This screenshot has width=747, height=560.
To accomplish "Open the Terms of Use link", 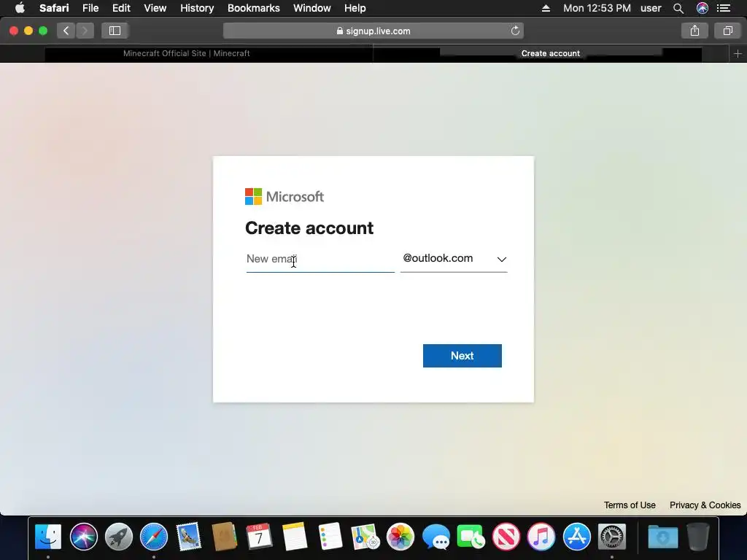I will (x=630, y=505).
